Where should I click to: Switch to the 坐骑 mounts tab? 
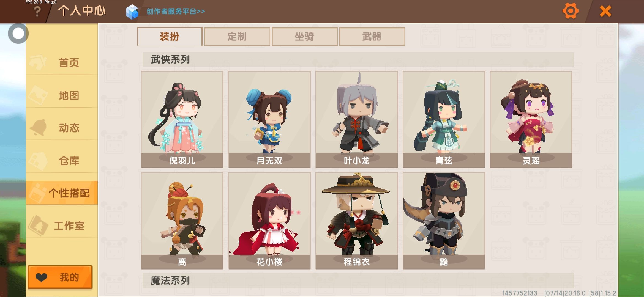click(304, 37)
